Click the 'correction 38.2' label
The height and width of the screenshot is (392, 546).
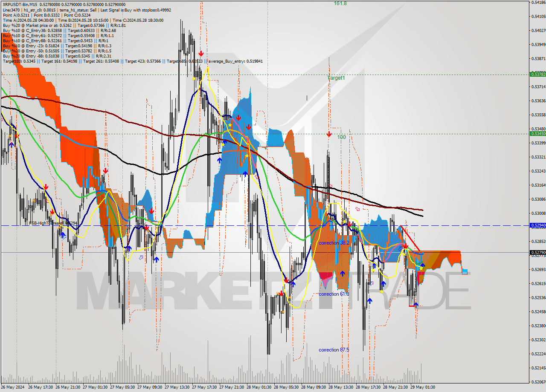334,243
